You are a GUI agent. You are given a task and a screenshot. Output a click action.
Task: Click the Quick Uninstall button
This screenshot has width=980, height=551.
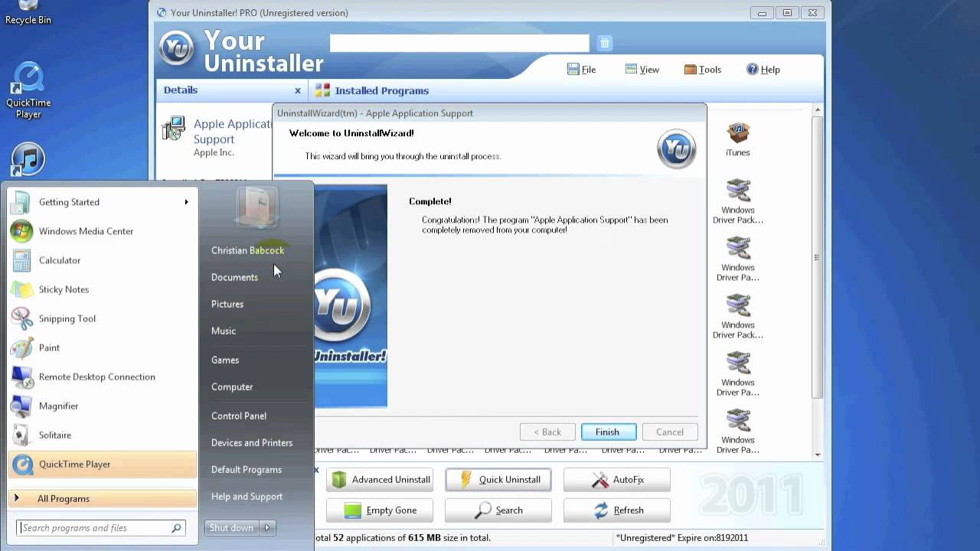(498, 480)
